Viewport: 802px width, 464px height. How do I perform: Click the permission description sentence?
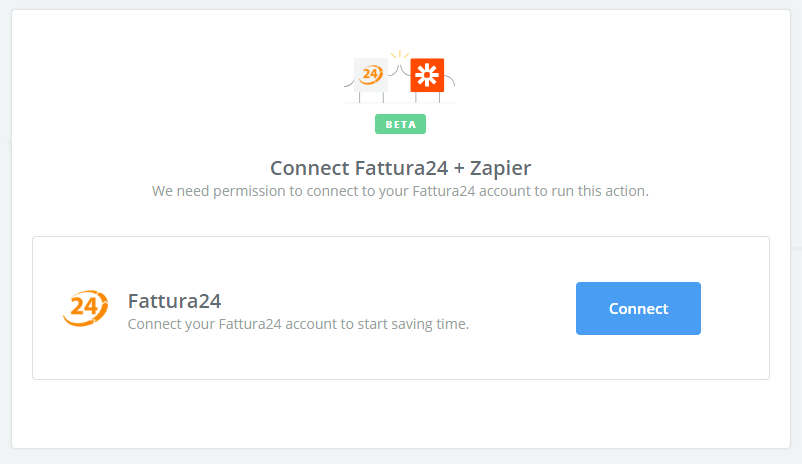point(400,191)
